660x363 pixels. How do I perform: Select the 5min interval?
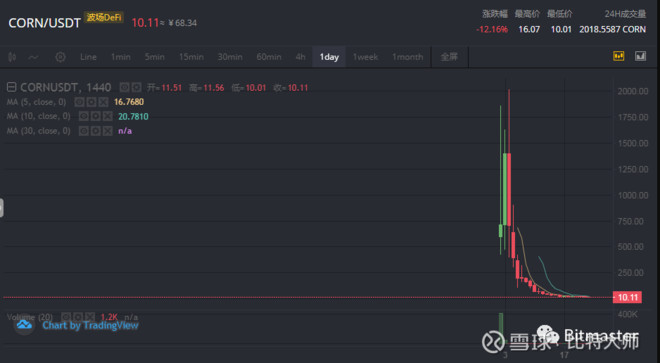154,57
